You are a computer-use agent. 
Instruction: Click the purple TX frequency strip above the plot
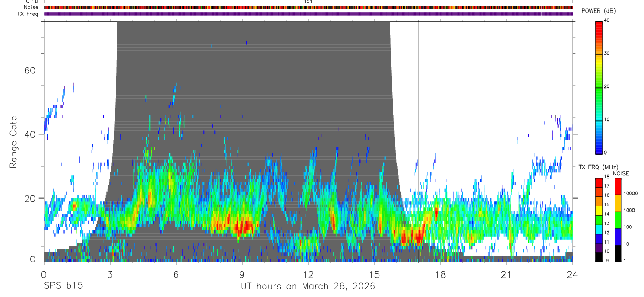point(308,14)
